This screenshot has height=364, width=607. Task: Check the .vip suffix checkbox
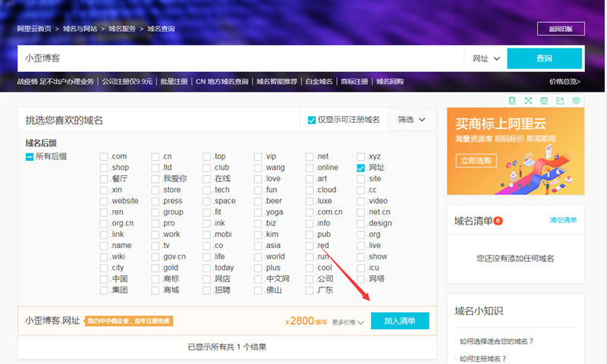click(258, 157)
